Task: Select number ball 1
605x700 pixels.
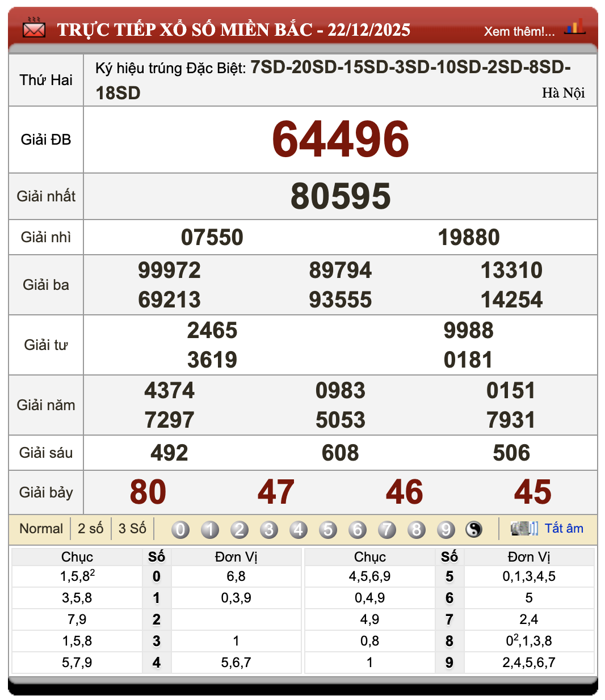Action: (210, 529)
